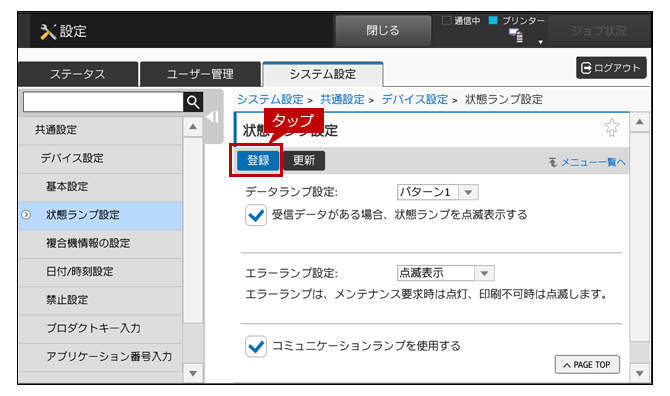Click the sidebar scrollbar down arrow
Viewport: 670px width, 396px height.
[193, 373]
